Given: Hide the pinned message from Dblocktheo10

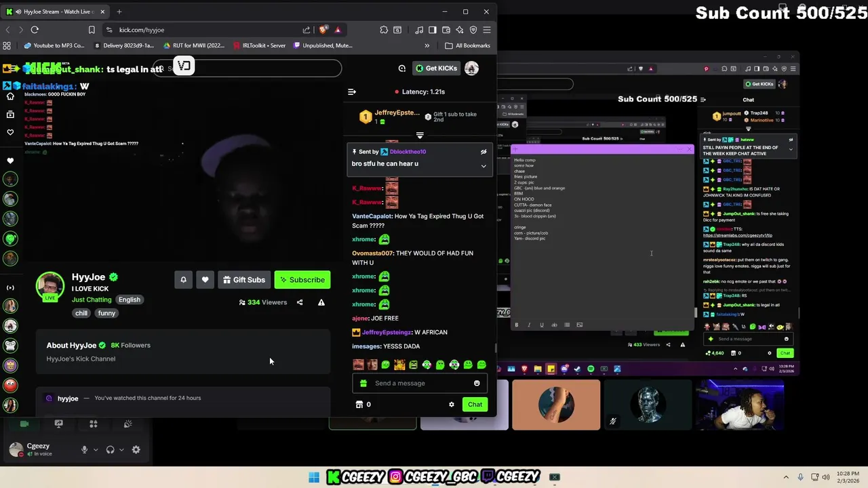Looking at the screenshot, I should coord(484,152).
